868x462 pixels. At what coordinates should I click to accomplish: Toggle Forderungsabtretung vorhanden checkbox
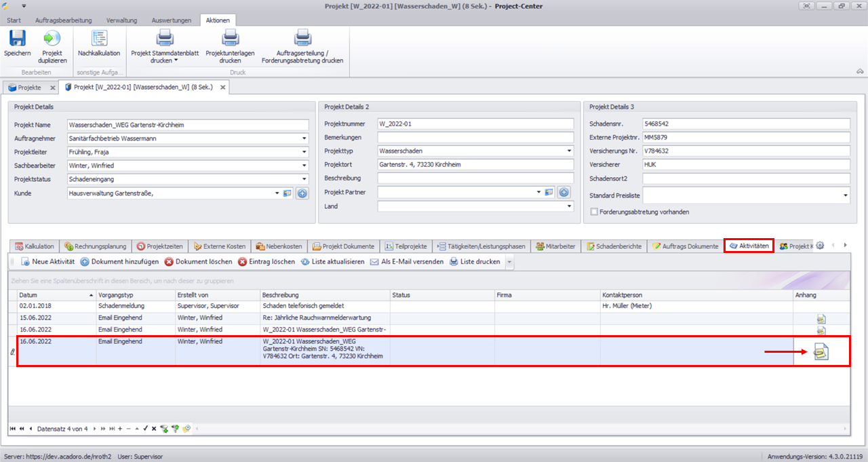(595, 212)
